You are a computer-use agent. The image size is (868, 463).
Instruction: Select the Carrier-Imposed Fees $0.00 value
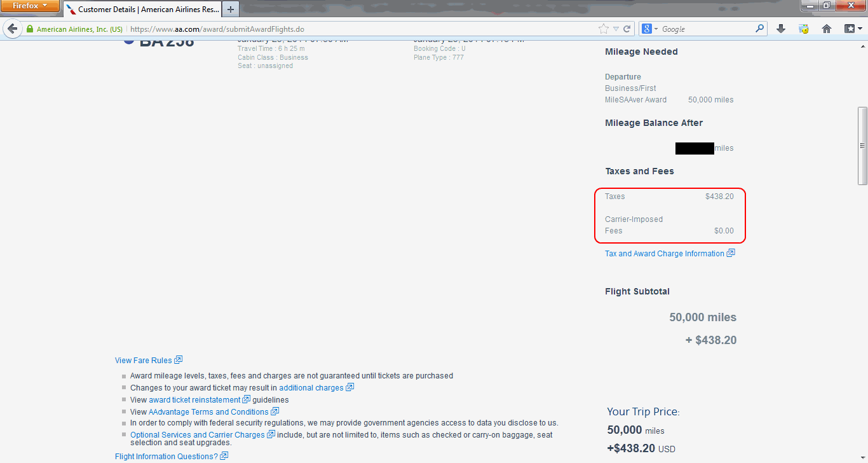[x=724, y=231]
